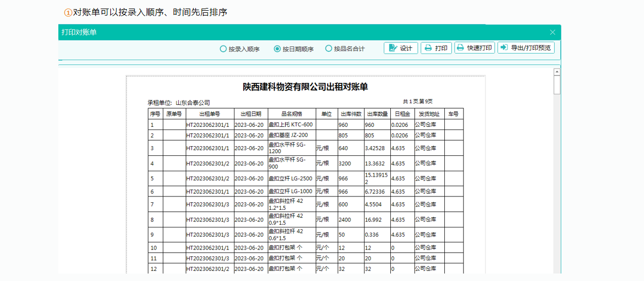Click the 导出/打印预览 button

click(x=526, y=48)
